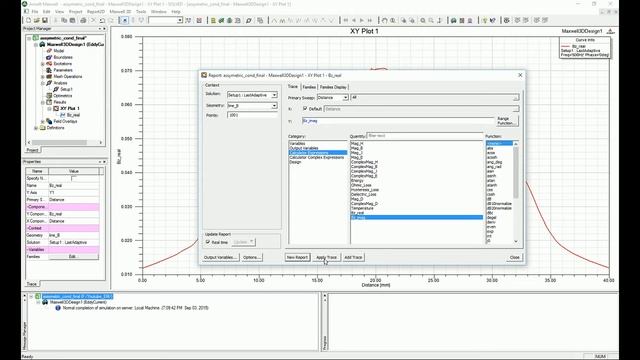Click the light bulb toolbar icon
This screenshot has width=640, height=360.
[484, 20]
